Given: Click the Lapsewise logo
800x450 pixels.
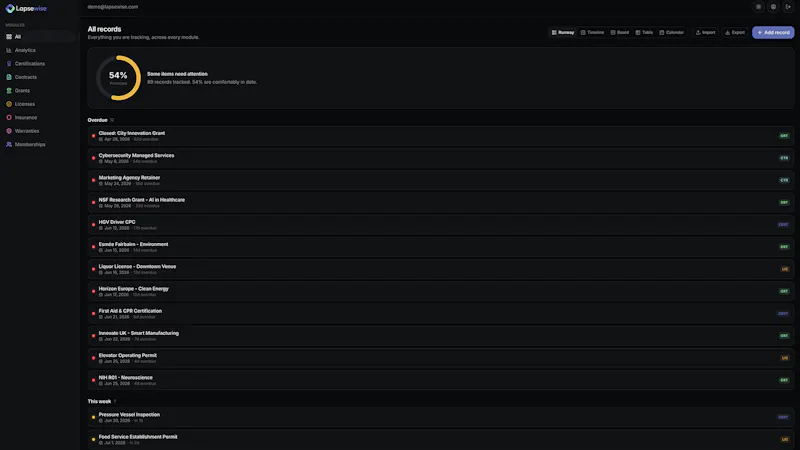Looking at the screenshot, I should pyautogui.click(x=26, y=8).
